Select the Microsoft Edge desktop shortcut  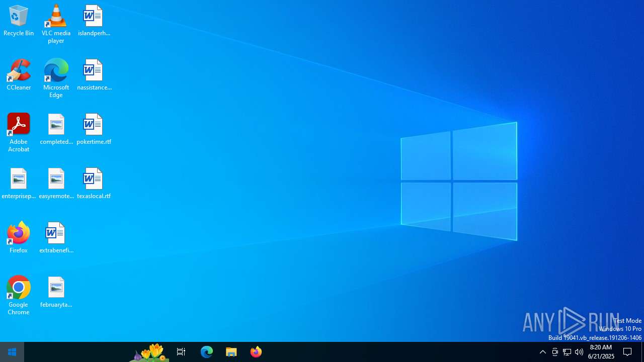point(56,78)
